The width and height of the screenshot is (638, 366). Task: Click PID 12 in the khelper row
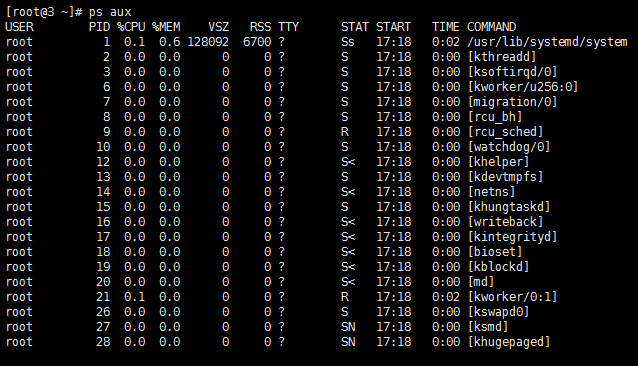[103, 162]
